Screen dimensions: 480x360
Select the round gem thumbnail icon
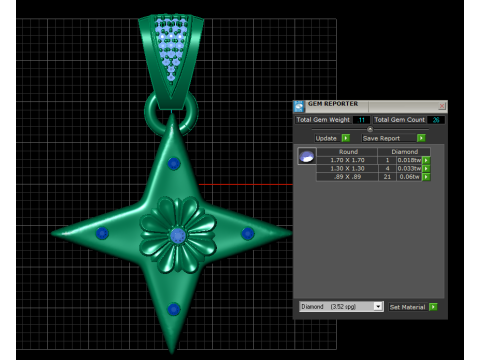coord(307,156)
